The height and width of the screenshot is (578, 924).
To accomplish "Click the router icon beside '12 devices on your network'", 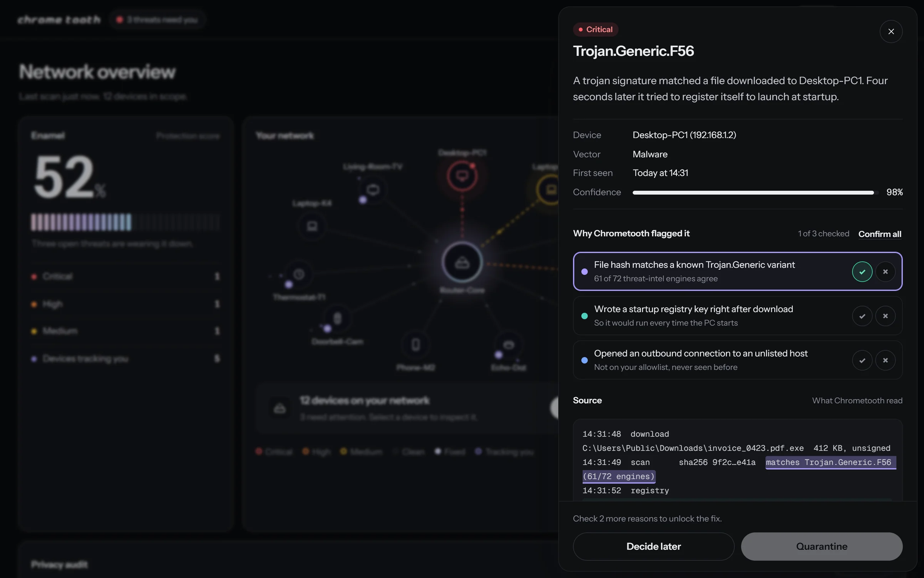I will [280, 408].
